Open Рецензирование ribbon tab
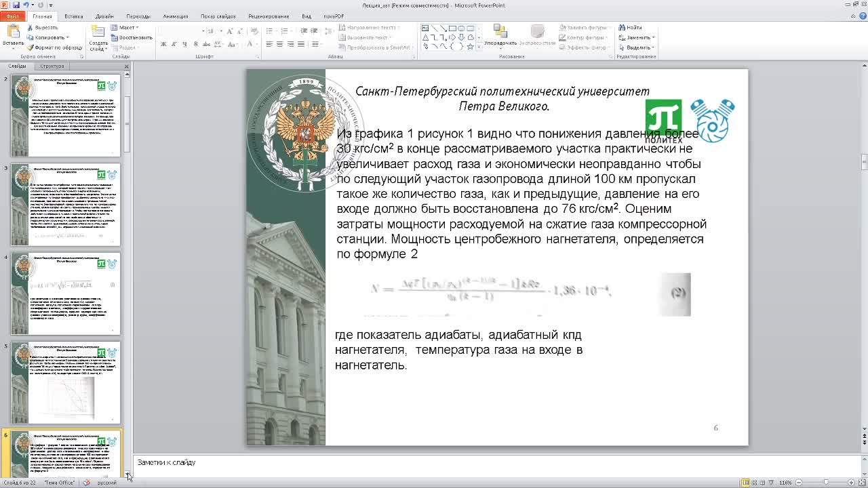The image size is (868, 488). coord(269,16)
